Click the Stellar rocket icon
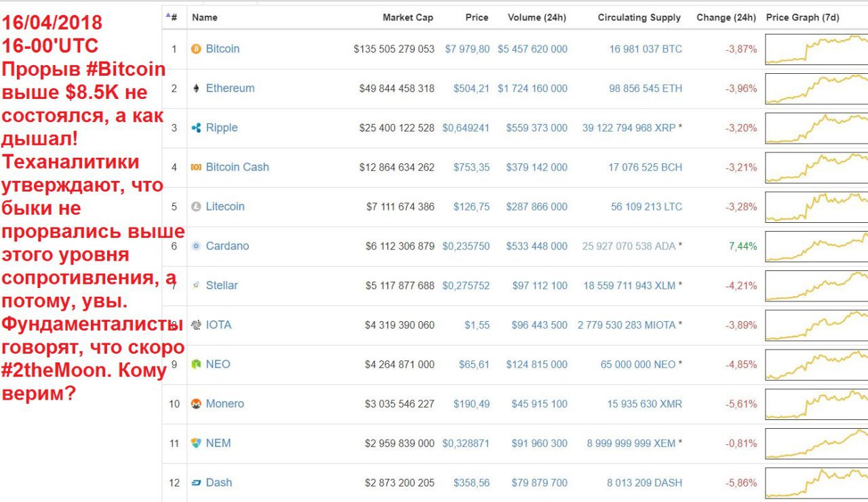This screenshot has width=868, height=502. point(196,285)
